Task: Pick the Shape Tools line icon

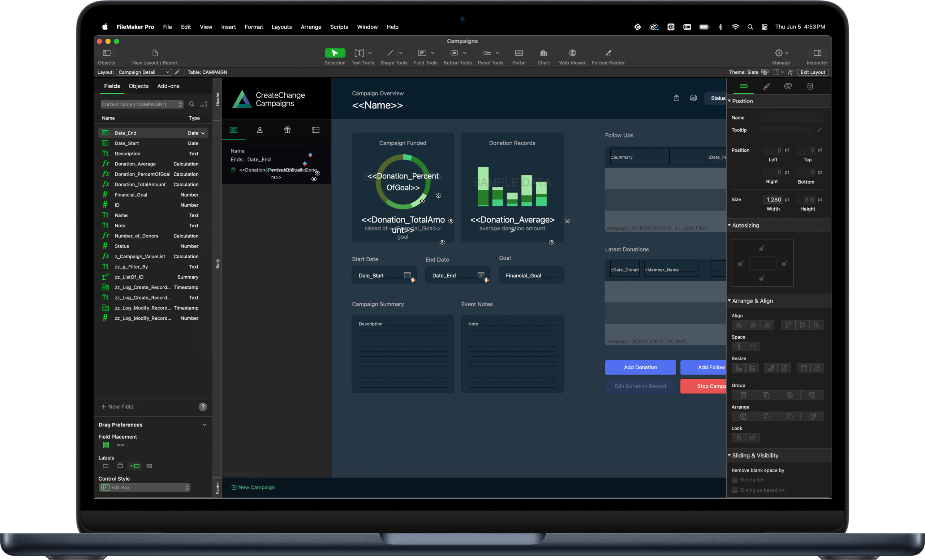Action: 390,53
